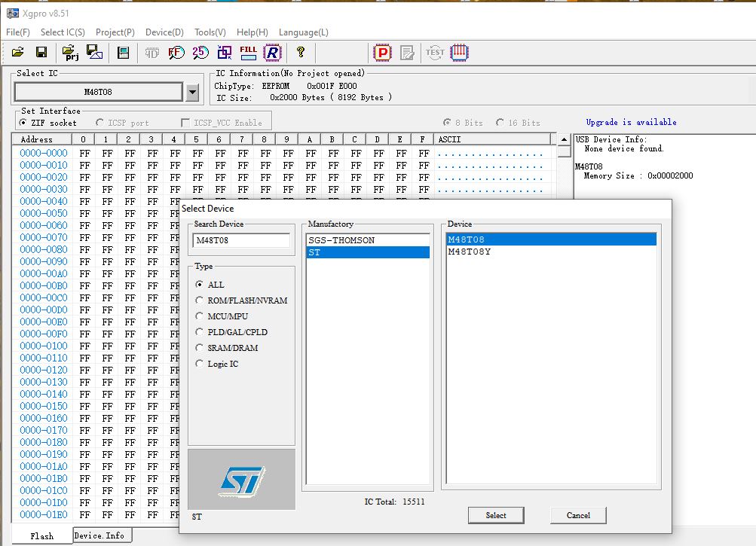Click the chip pin detect icon with red arrows
Viewport: 756px width, 546px height.
[459, 52]
